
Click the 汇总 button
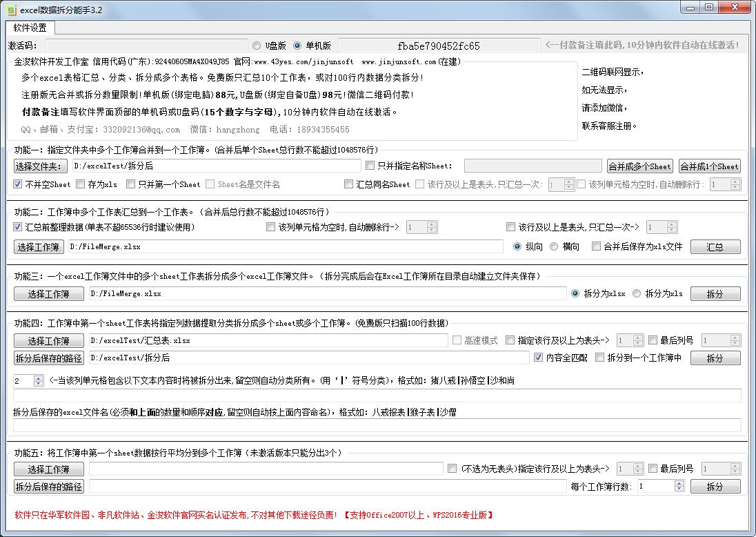[715, 246]
